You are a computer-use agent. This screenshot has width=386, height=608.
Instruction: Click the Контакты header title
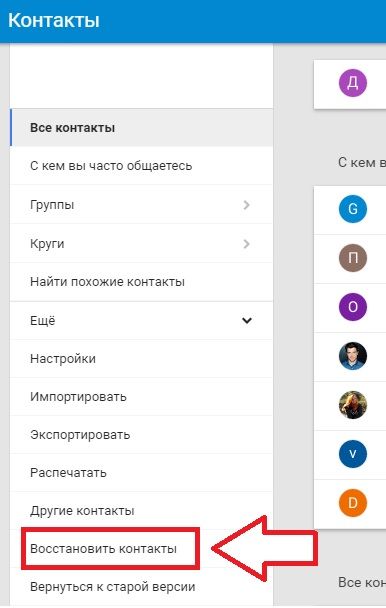click(x=54, y=20)
